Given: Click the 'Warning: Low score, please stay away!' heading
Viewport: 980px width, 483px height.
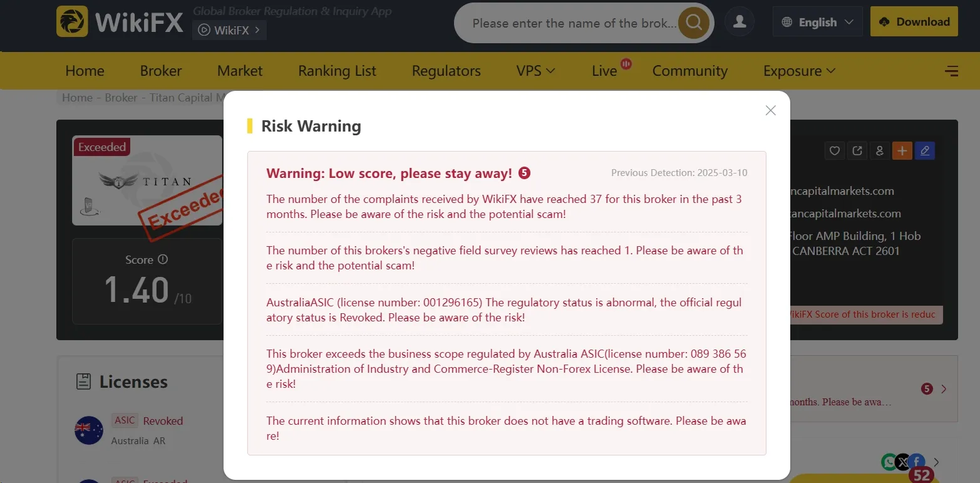Looking at the screenshot, I should coord(389,173).
